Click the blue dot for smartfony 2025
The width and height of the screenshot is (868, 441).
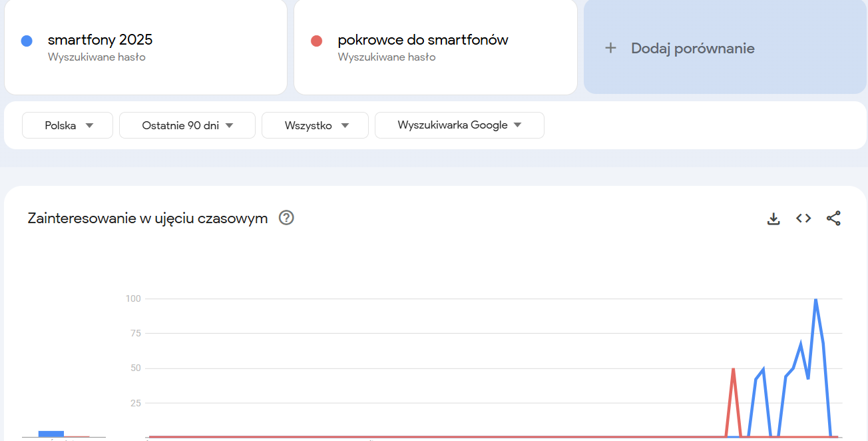[27, 41]
